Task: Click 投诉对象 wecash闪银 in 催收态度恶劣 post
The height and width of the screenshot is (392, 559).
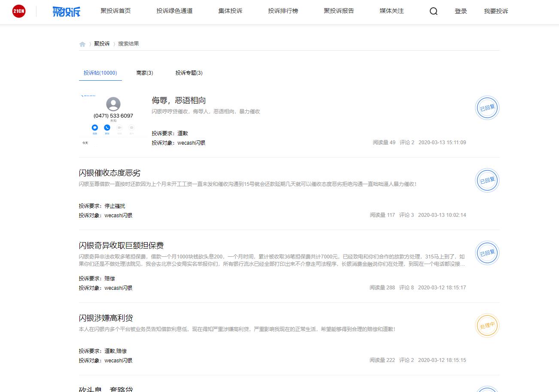Action: click(105, 216)
